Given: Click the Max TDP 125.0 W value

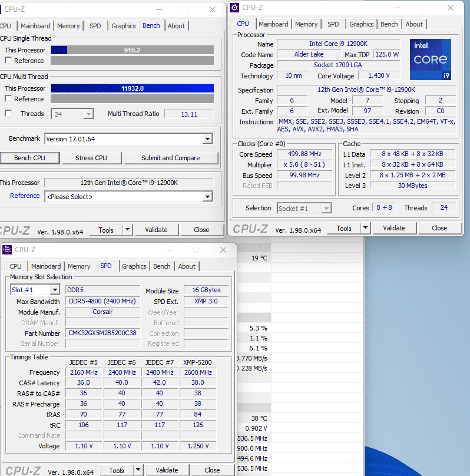Looking at the screenshot, I should click(387, 54).
